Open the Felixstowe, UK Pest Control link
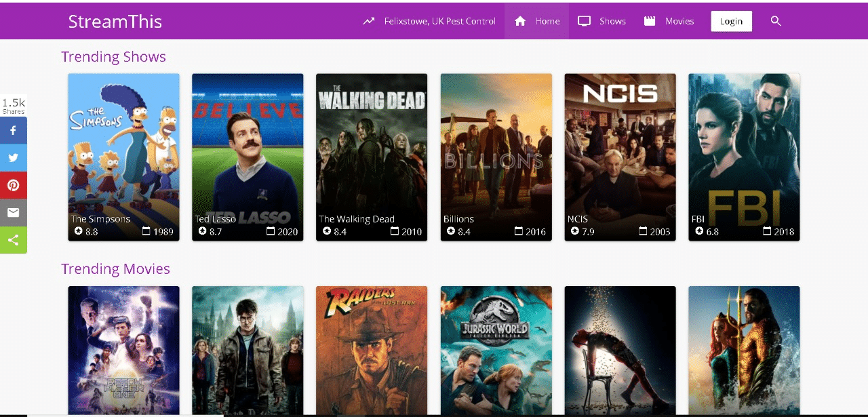This screenshot has width=868, height=417. click(439, 21)
